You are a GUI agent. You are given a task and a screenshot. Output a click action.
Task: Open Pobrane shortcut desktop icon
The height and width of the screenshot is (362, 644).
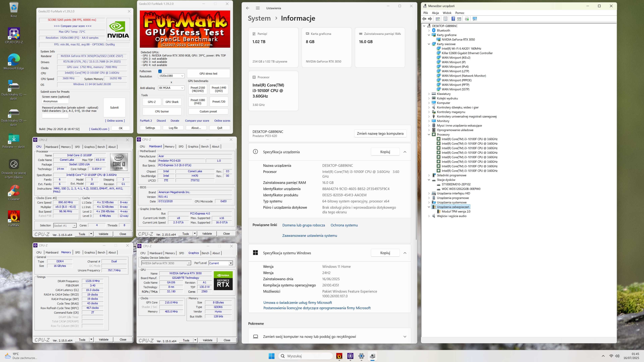pos(14,141)
